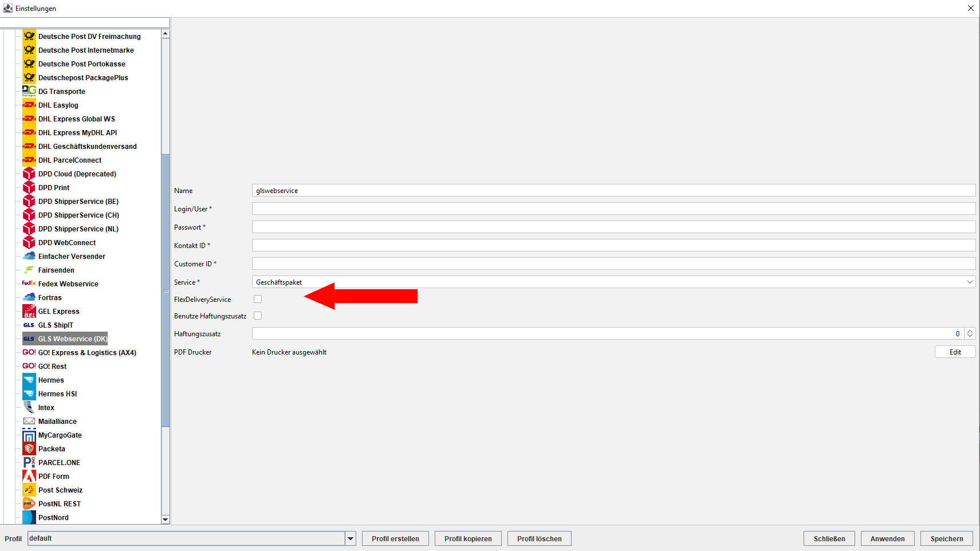Click the Fortras cloud icon
Viewport: 980px width, 551px height.
pos(29,297)
